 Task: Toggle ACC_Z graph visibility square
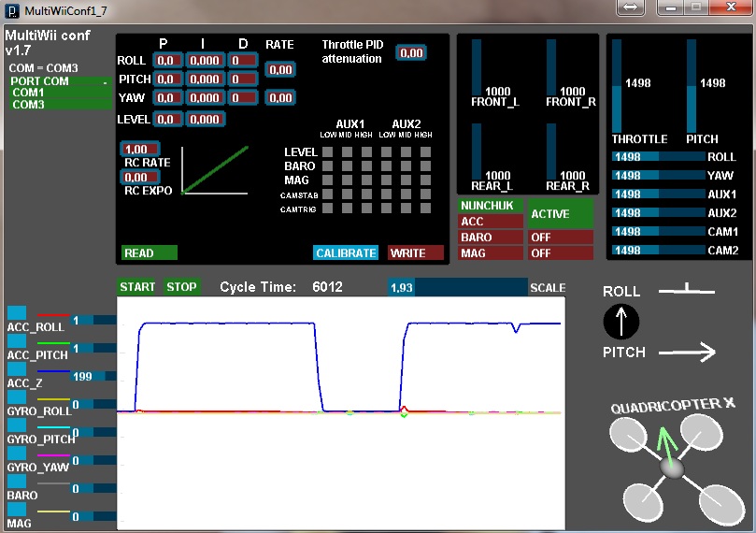click(x=17, y=368)
